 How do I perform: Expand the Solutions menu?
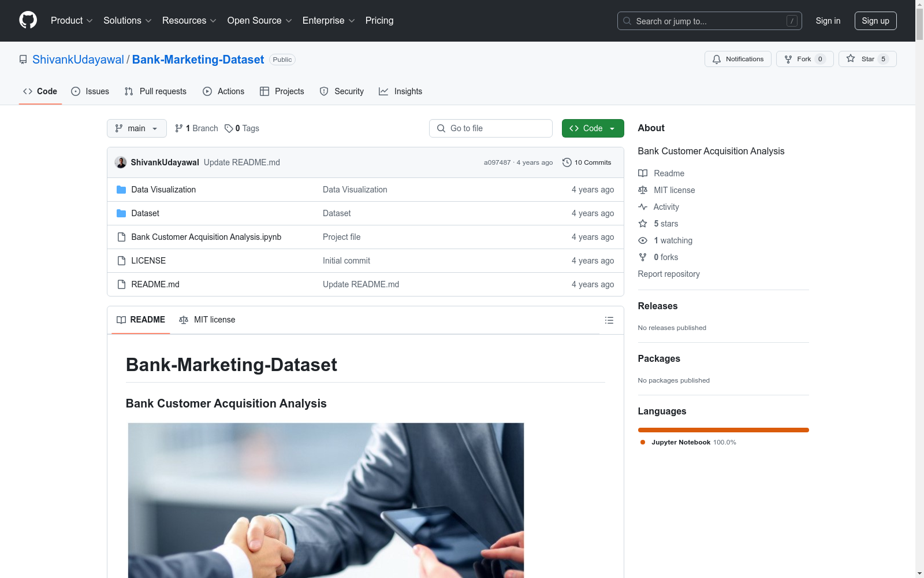coord(128,21)
